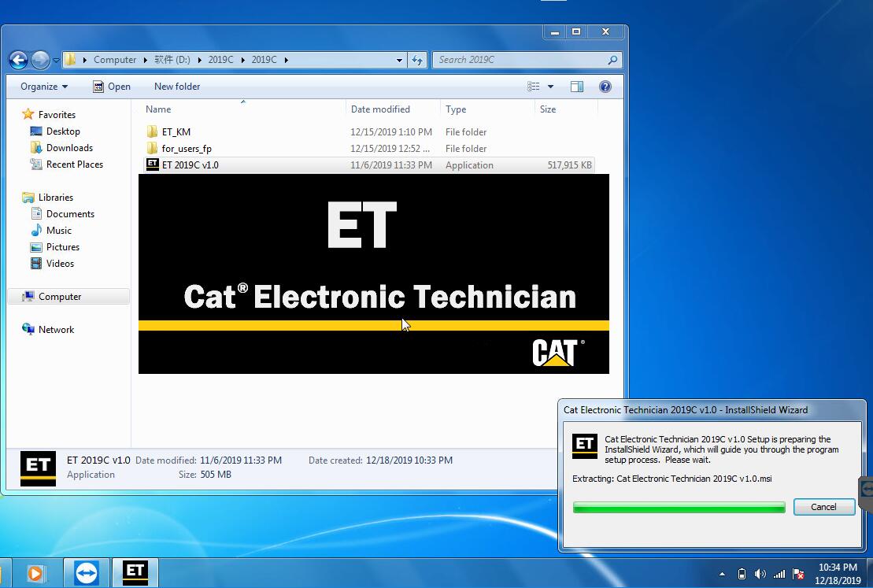Open the taskbar clock showing 10:34 PM
Screen dimensions: 873x588
coord(838,574)
